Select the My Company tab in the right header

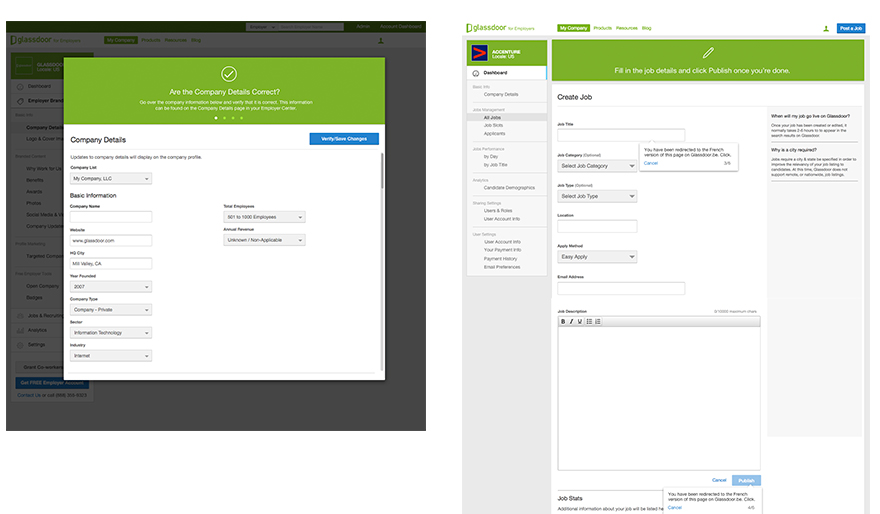click(x=573, y=28)
